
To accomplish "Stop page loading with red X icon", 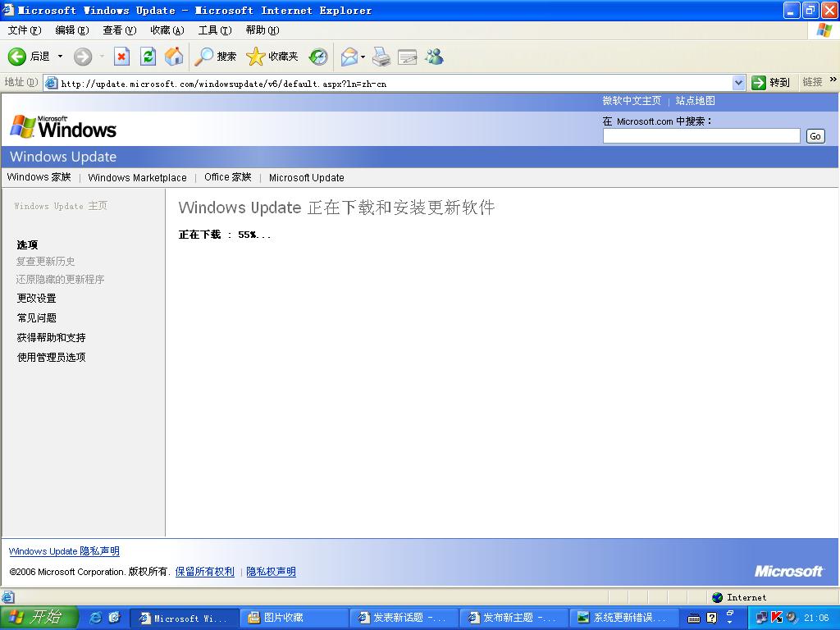I will 121,57.
